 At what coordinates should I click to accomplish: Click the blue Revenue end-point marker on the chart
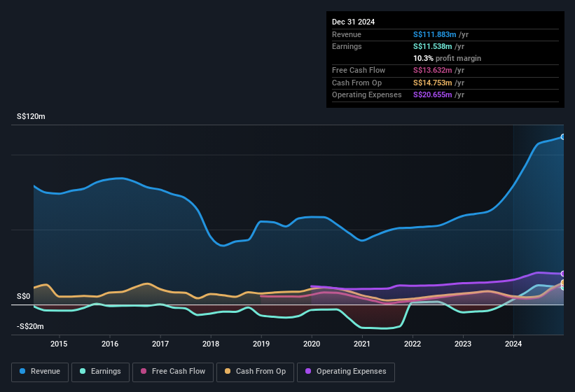tap(563, 136)
